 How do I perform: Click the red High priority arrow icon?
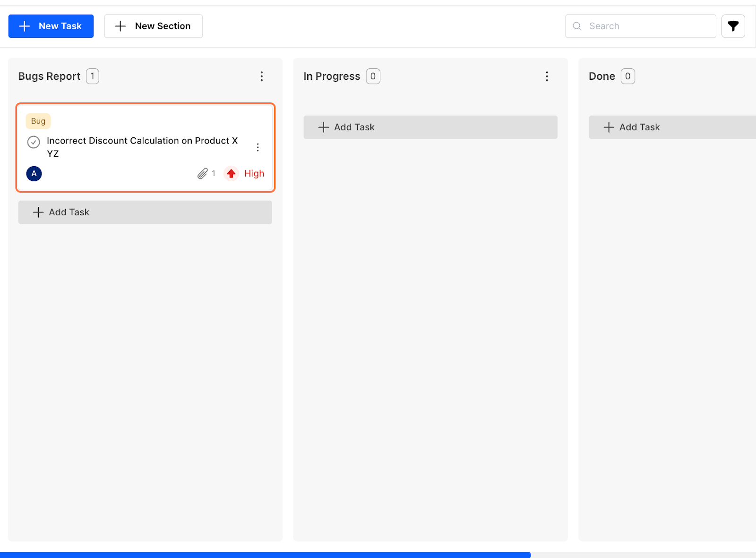(x=231, y=174)
